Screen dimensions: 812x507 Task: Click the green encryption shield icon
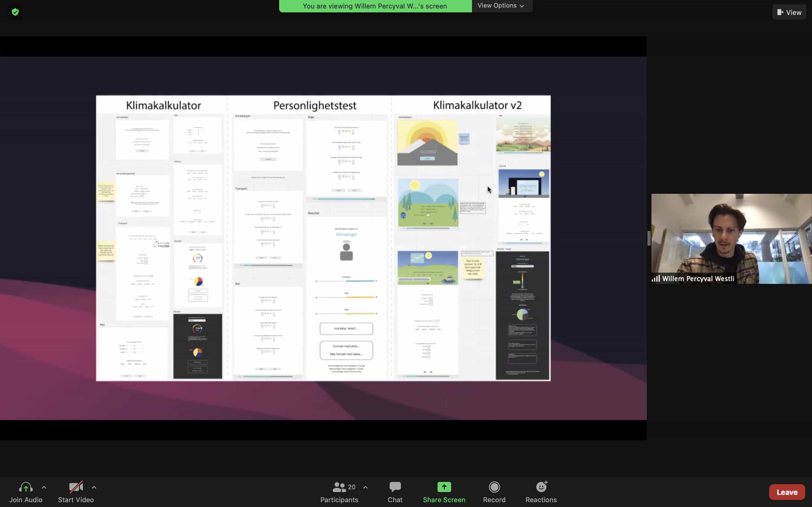tap(15, 12)
